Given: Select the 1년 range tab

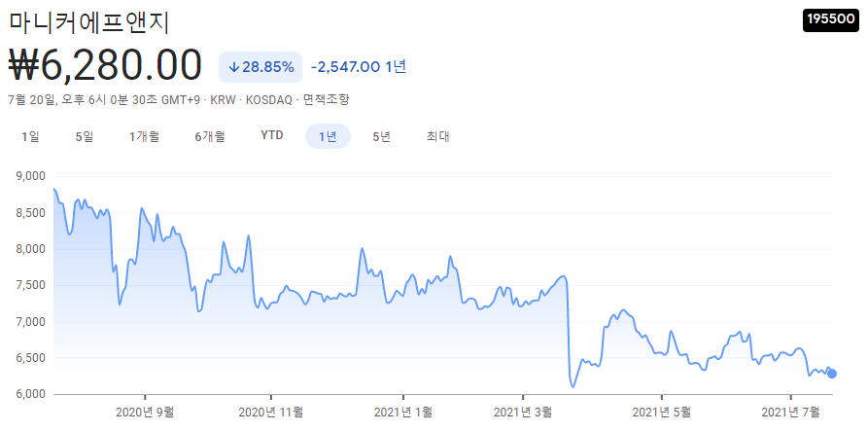Looking at the screenshot, I should (x=328, y=136).
